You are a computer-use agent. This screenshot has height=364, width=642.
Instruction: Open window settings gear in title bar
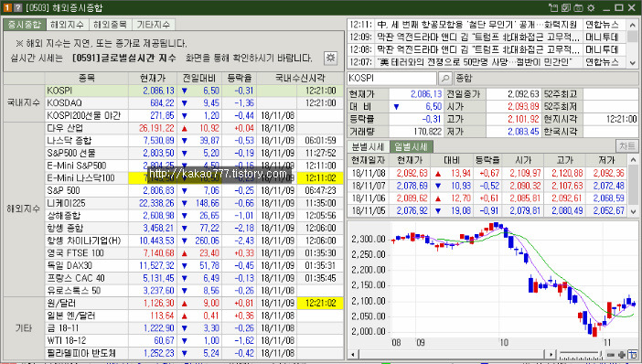coord(591,8)
